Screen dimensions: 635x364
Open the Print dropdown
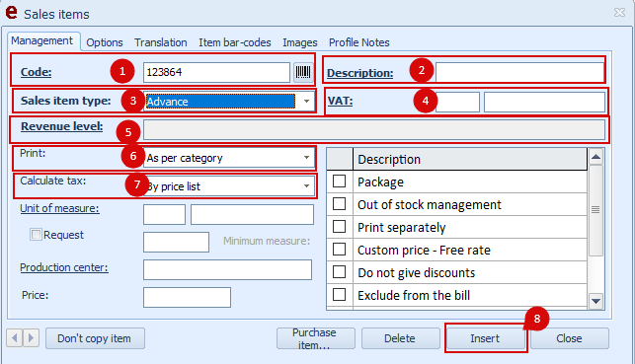(x=306, y=158)
